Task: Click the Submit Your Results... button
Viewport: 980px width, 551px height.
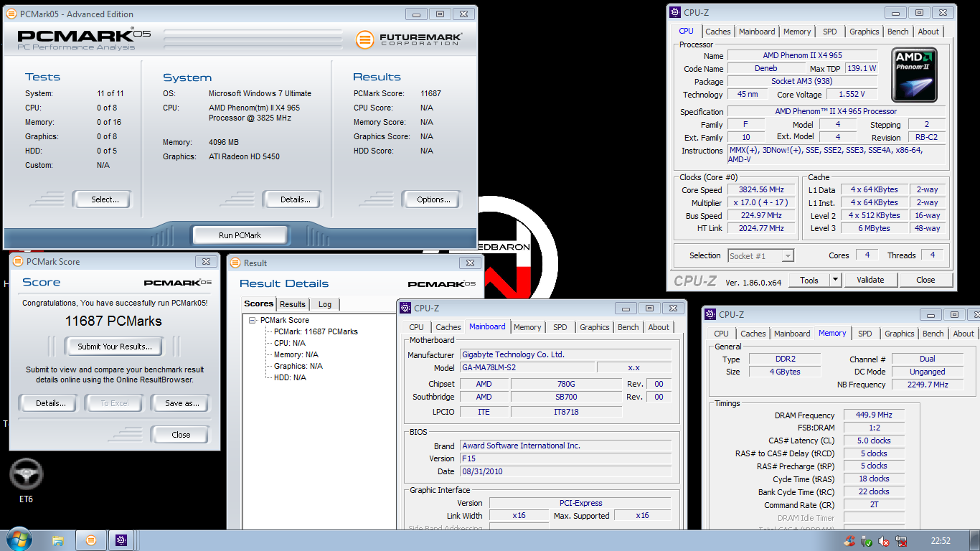Action: point(115,347)
